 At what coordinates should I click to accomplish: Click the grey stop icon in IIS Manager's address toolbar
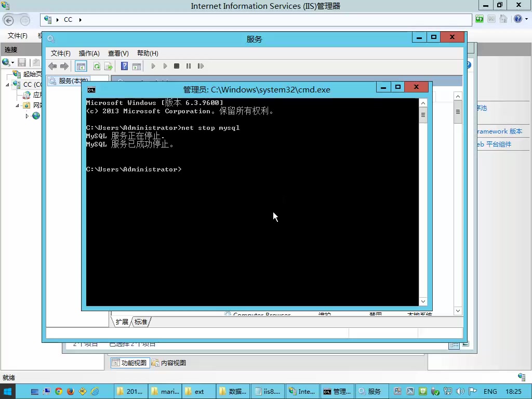(491, 19)
